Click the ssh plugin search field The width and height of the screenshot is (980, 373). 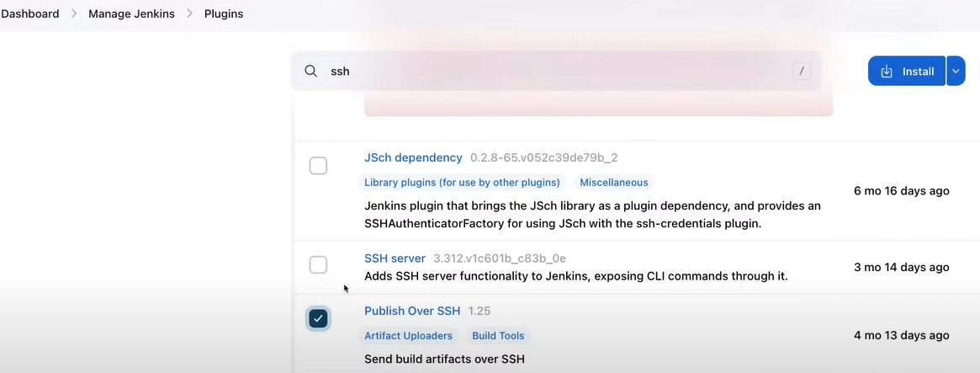556,72
